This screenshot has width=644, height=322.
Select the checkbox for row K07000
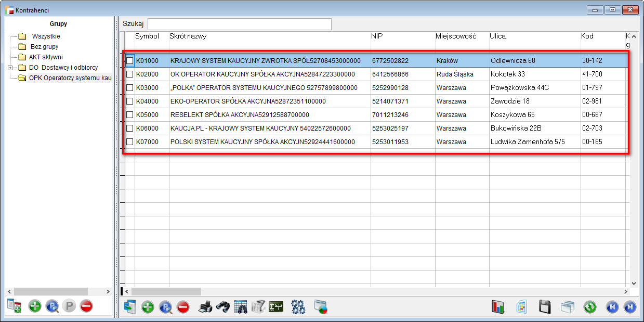pos(130,142)
